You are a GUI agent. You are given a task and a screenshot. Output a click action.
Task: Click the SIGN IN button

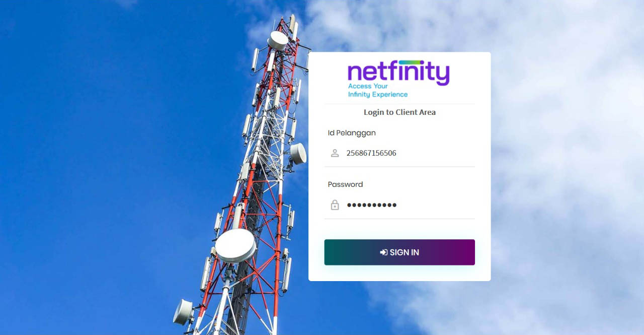click(x=399, y=252)
